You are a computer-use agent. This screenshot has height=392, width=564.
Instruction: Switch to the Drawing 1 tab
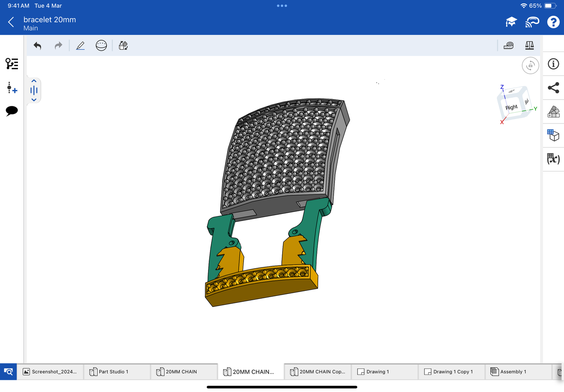point(377,372)
